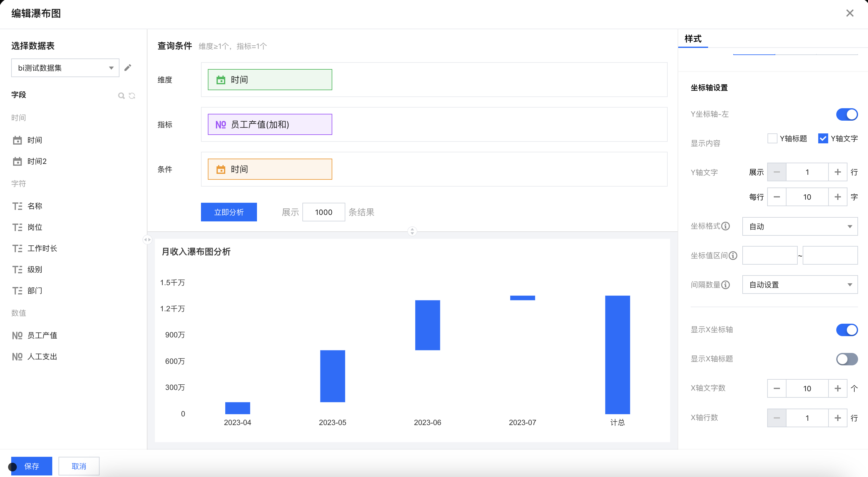Expand the 坐标格式 自动 dropdown
The width and height of the screenshot is (868, 477).
(x=800, y=226)
